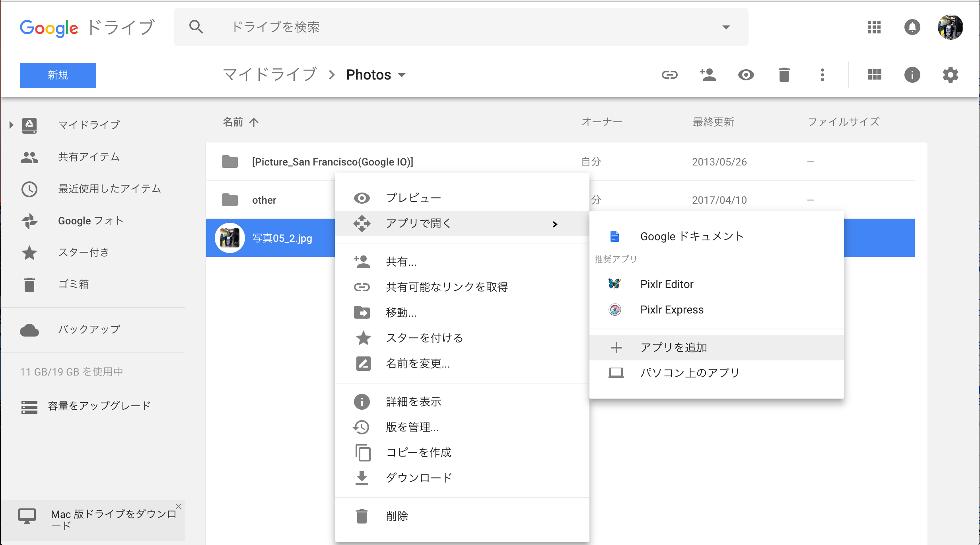The image size is (980, 545).
Task: Open スター付き in the sidebar
Action: point(84,253)
